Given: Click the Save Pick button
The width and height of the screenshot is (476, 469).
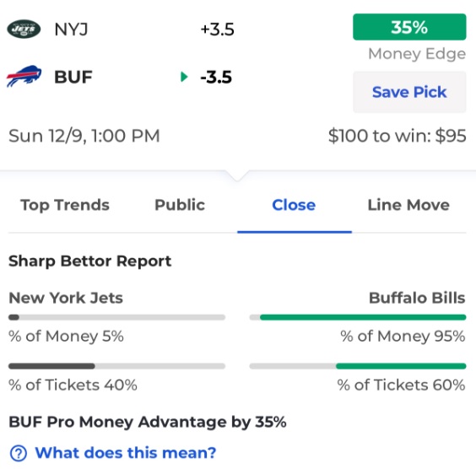Looking at the screenshot, I should coord(409,92).
